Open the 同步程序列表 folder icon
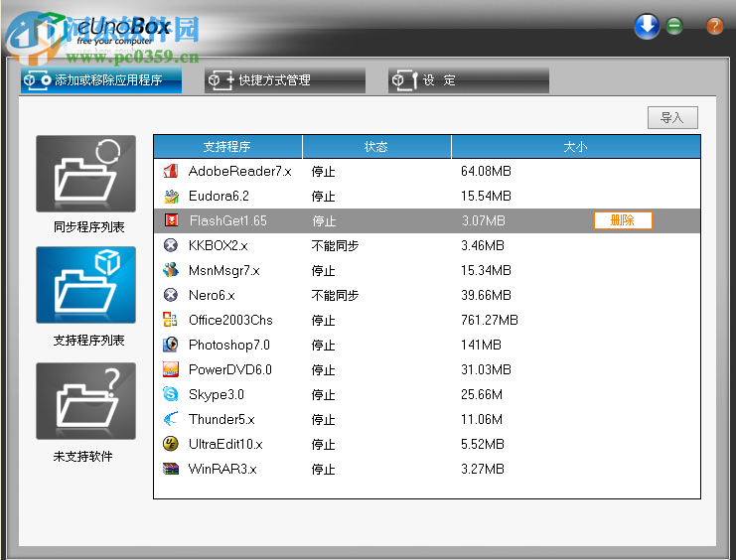The height and width of the screenshot is (560, 736). (85, 174)
